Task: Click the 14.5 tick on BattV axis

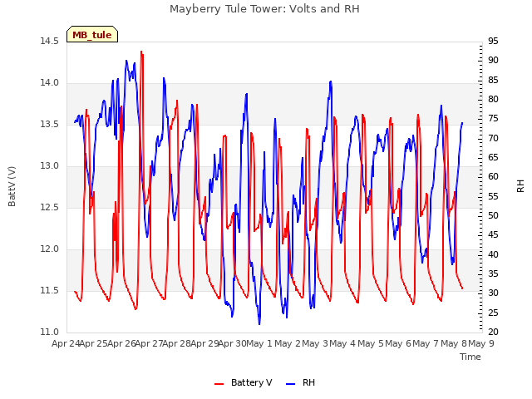Action: click(49, 42)
